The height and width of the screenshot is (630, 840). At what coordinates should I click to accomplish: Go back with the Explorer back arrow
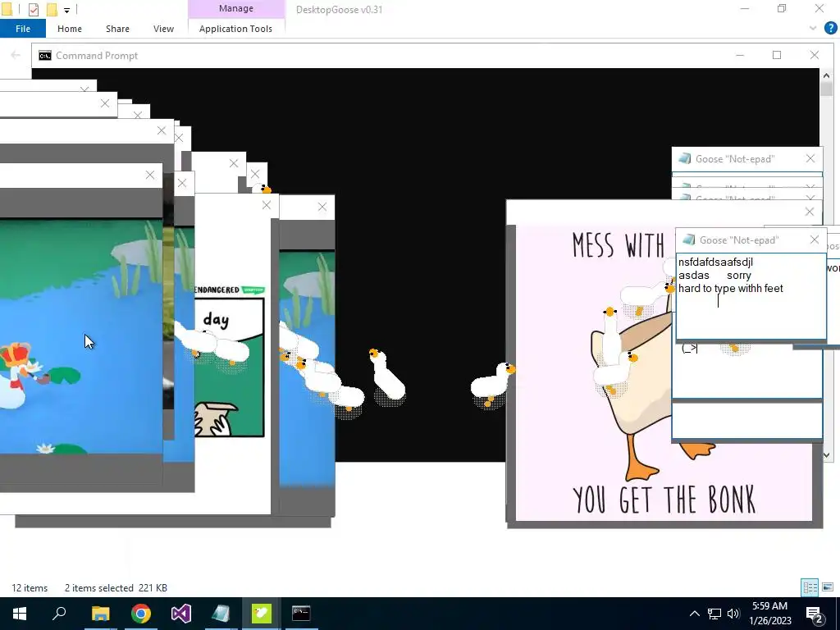tap(15, 55)
